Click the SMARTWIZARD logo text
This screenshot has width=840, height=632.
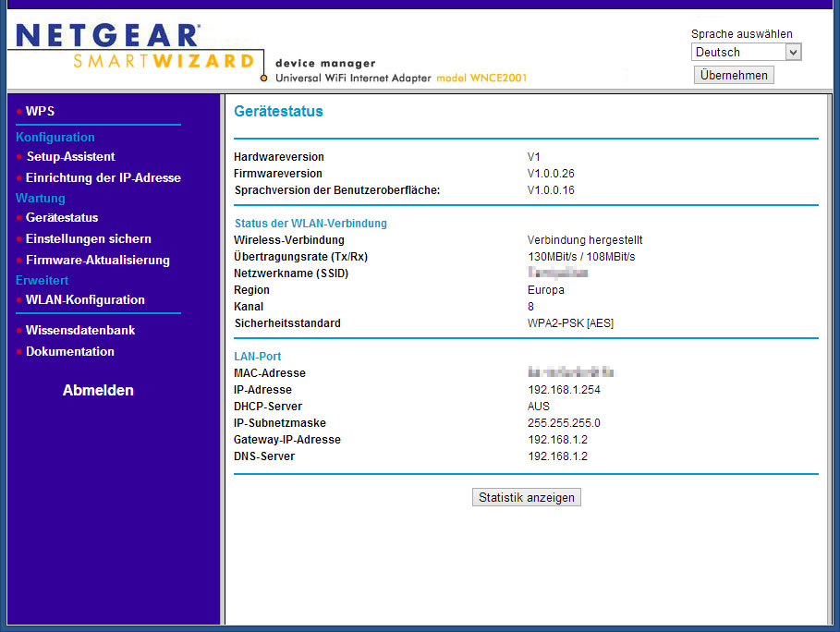tap(164, 61)
